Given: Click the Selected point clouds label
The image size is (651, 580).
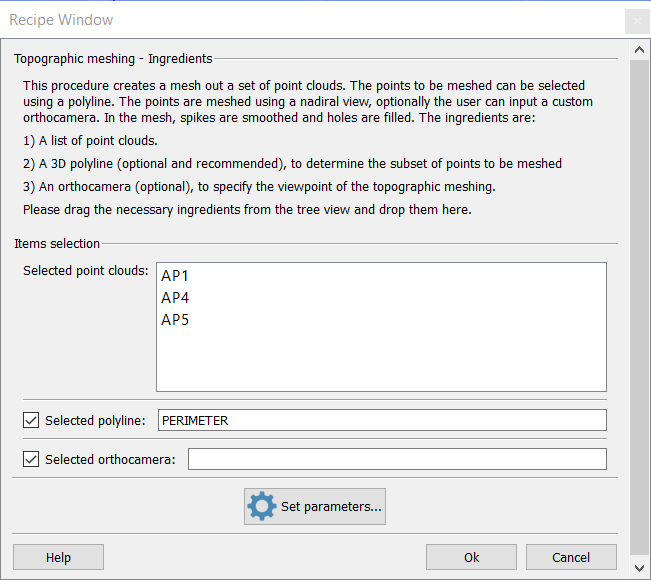Looking at the screenshot, I should (x=86, y=271).
